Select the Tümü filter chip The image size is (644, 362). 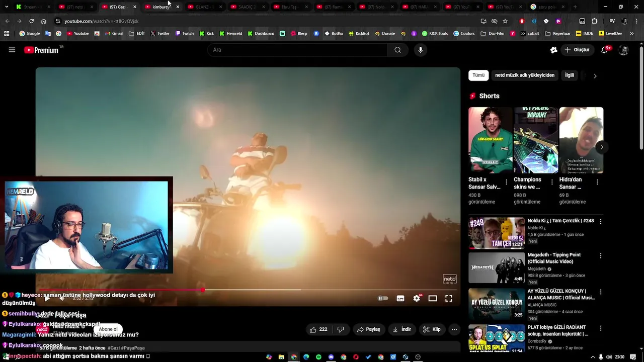(478, 75)
